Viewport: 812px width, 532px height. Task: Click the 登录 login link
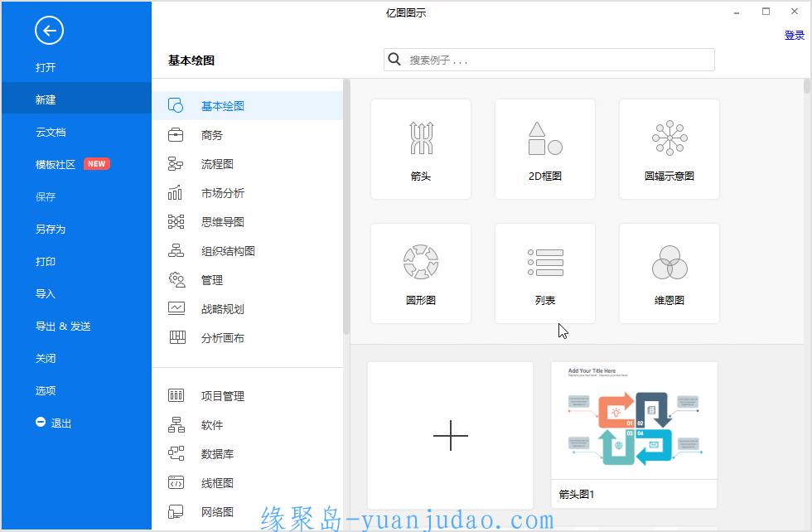pyautogui.click(x=794, y=35)
